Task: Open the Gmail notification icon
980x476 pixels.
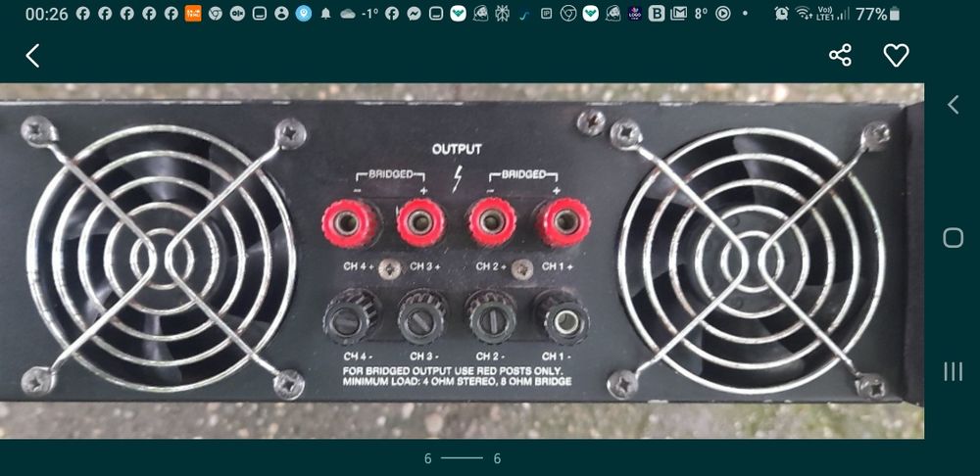Action: coord(679,13)
